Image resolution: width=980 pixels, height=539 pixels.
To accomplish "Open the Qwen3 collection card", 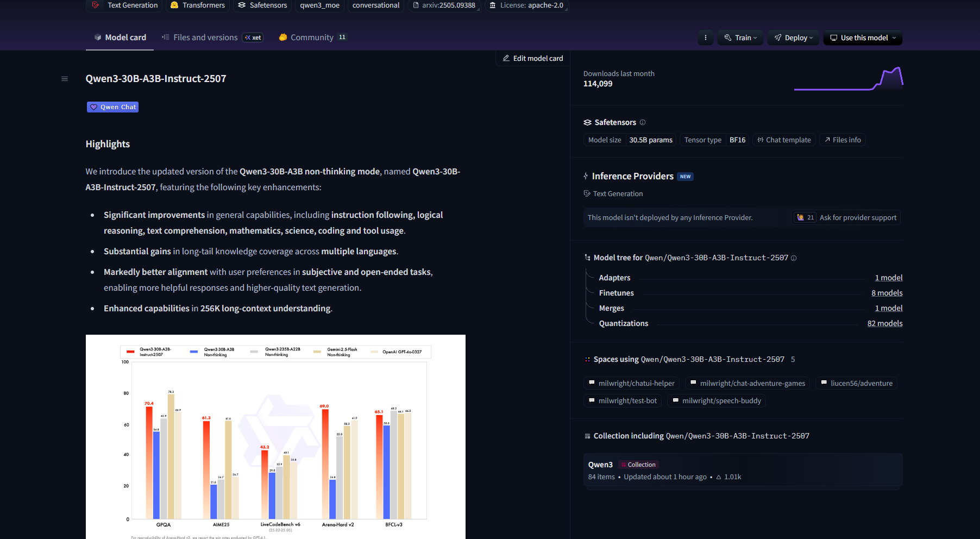I will 743,471.
